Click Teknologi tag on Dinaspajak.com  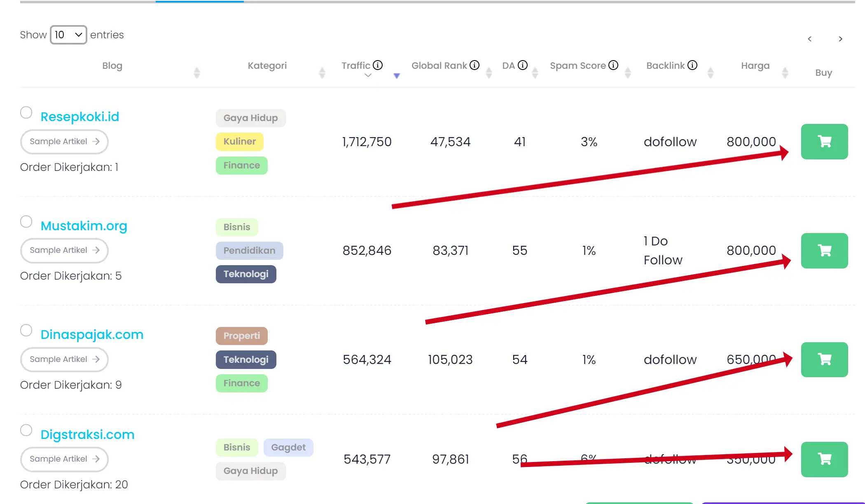click(246, 360)
